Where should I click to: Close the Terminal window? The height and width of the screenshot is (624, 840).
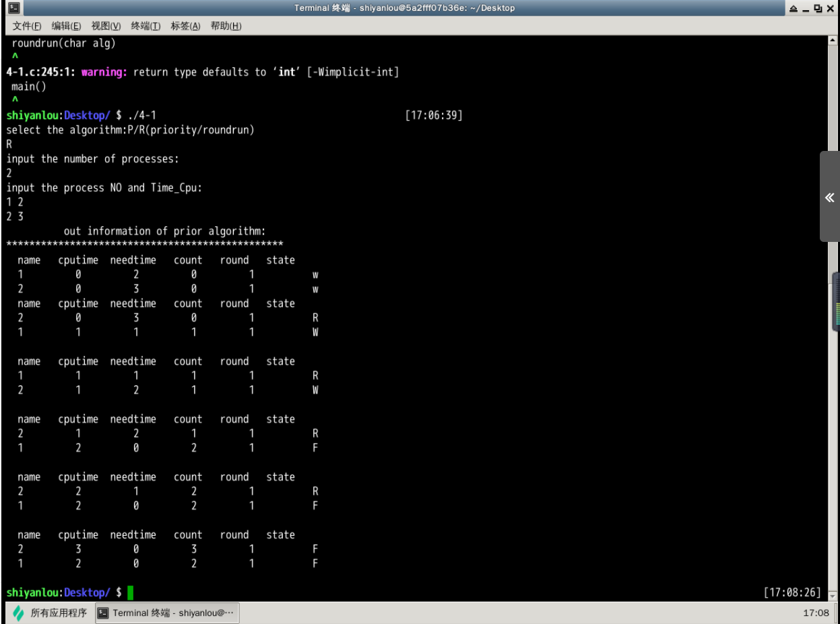[830, 8]
